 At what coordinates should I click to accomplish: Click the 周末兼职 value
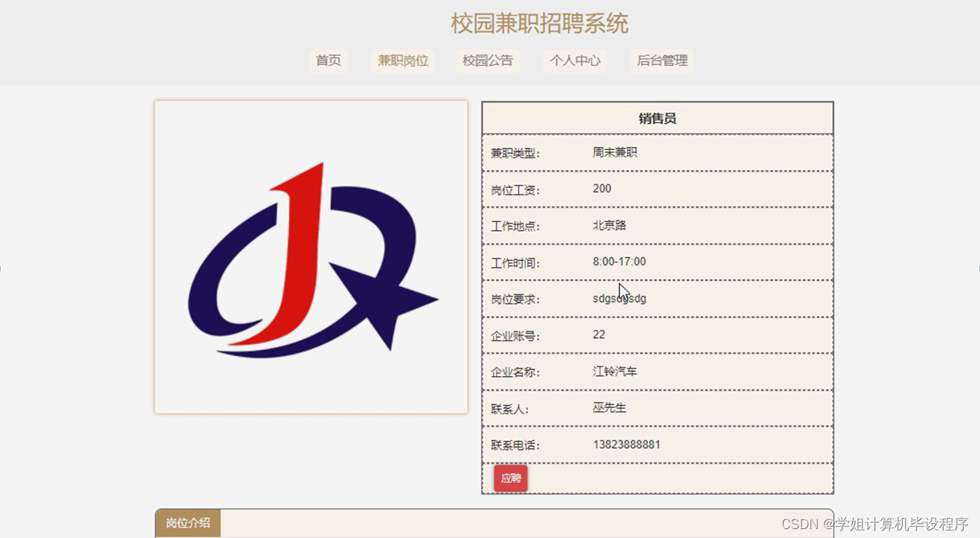point(615,152)
